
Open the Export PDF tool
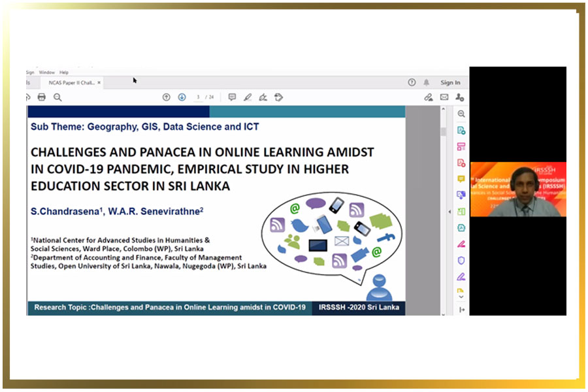[x=461, y=130]
